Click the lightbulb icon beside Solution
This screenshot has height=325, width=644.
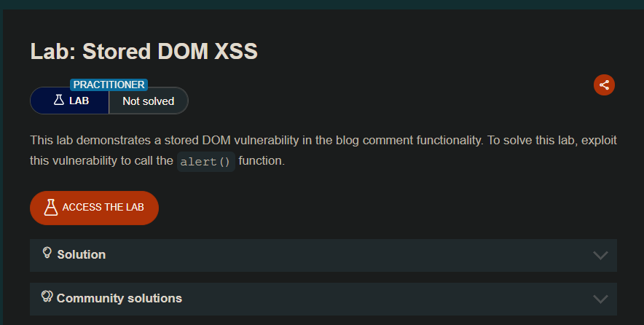[x=47, y=253]
